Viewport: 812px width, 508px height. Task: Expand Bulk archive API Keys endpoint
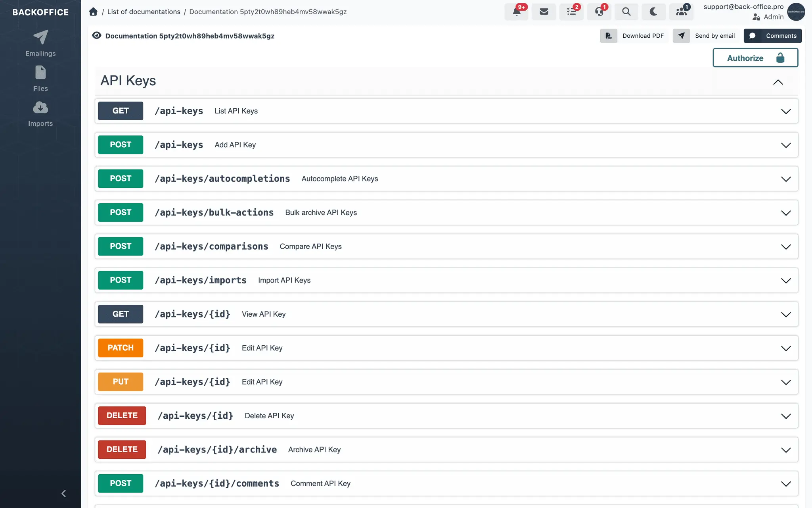785,213
